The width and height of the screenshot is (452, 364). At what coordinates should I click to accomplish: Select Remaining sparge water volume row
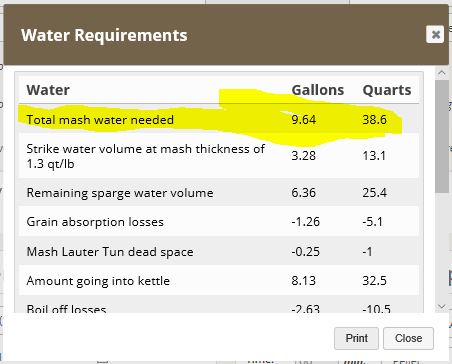219,192
